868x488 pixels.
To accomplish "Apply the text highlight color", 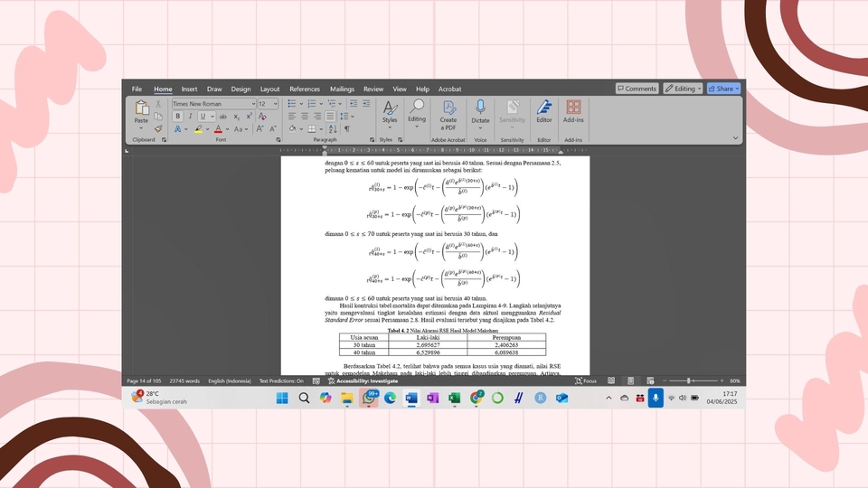I will [x=198, y=129].
